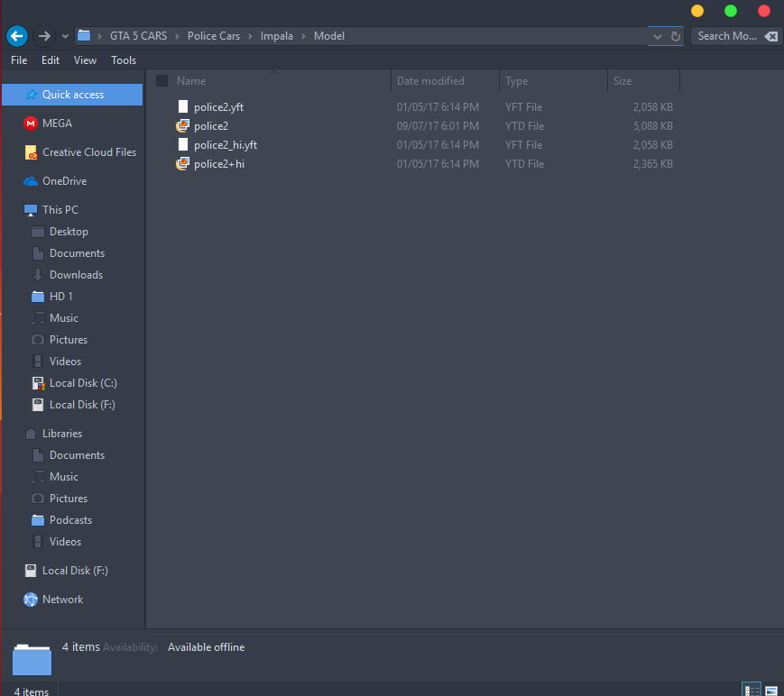This screenshot has height=696, width=784.
Task: Expand the chevron after Police Cars breadcrumb
Action: tap(250, 36)
